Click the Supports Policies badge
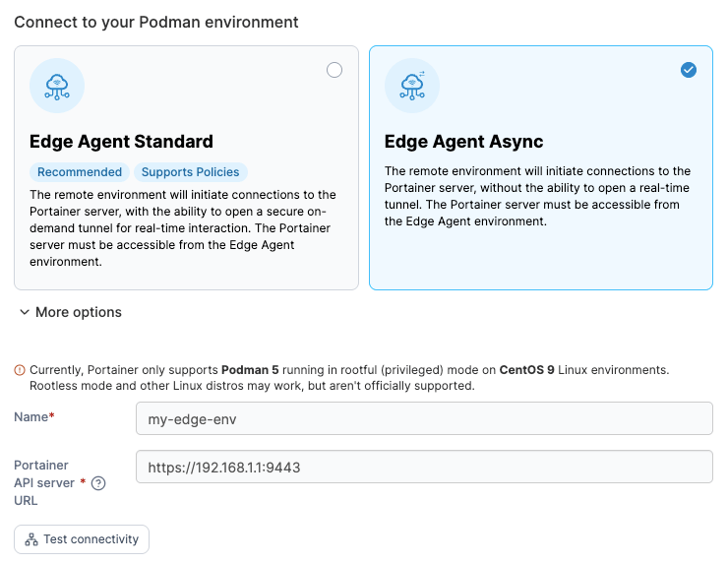728x564 pixels. click(190, 172)
